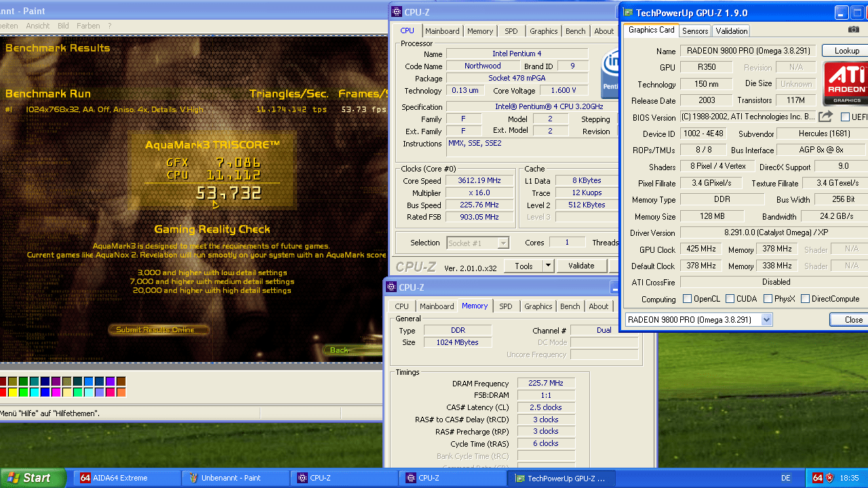This screenshot has width=868, height=488.
Task: Open the GPU selection dropdown in GPU-Z
Action: click(x=766, y=320)
